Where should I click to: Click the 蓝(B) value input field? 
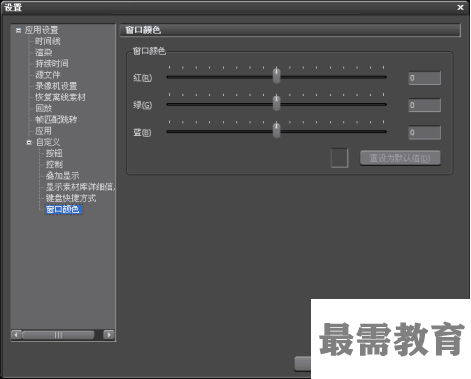point(425,133)
